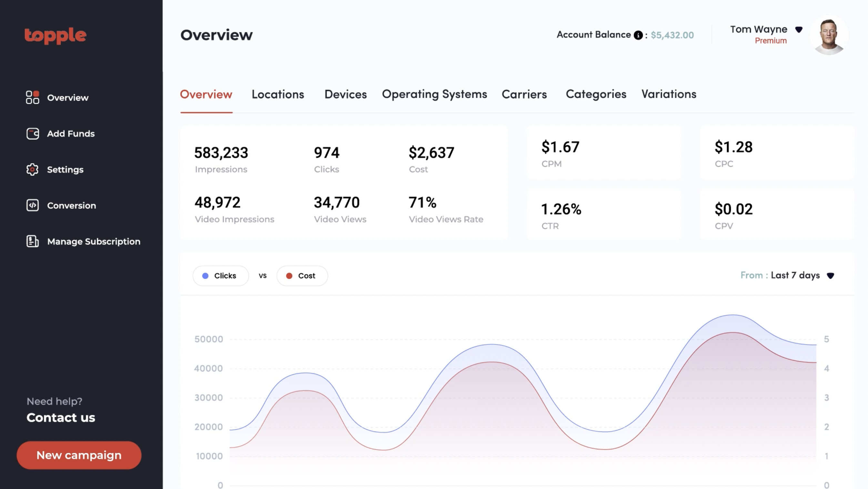Image resolution: width=868 pixels, height=489 pixels.
Task: Click the Contact us link
Action: (x=61, y=418)
